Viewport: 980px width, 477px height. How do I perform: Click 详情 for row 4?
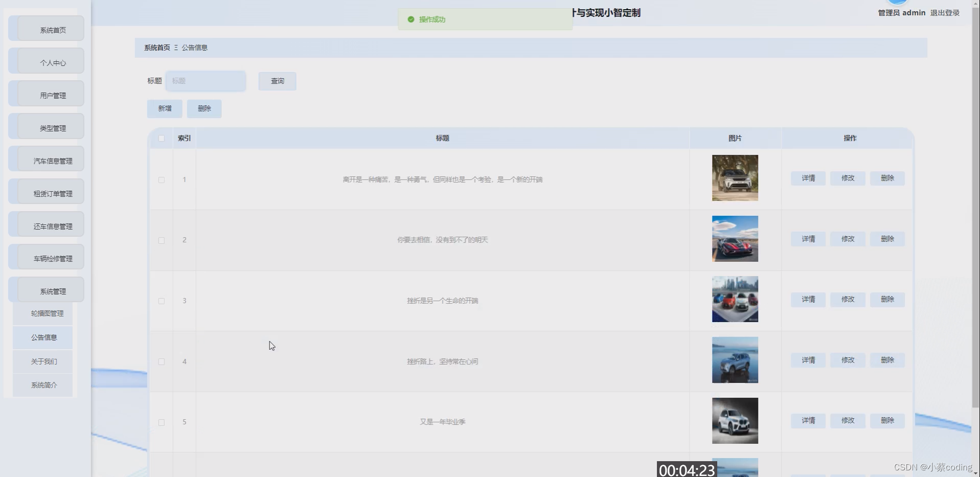[808, 360]
